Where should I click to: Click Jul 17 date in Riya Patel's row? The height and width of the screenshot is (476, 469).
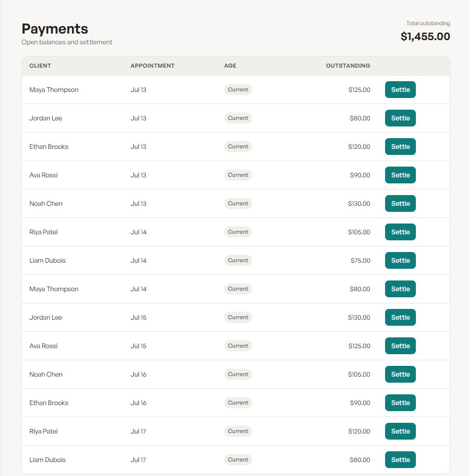point(138,431)
